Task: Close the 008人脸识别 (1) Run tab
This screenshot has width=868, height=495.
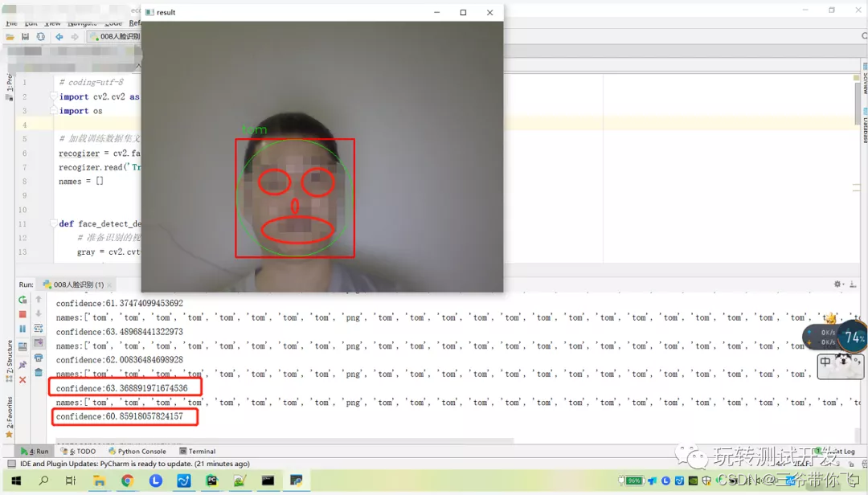Action: 109,284
